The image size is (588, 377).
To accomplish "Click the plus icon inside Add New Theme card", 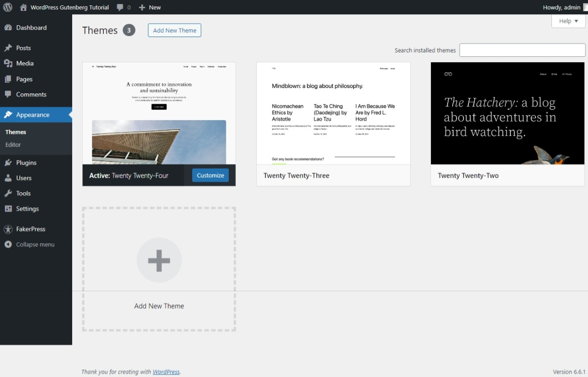I will click(159, 260).
